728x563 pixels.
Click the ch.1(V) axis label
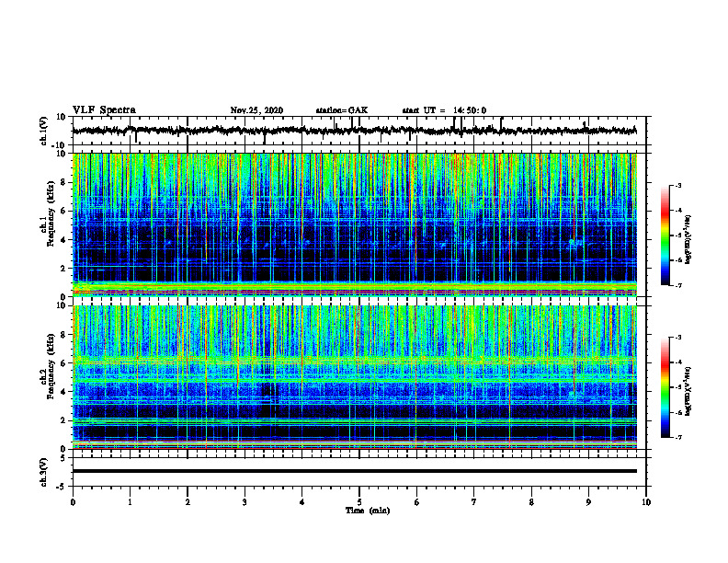coord(43,131)
